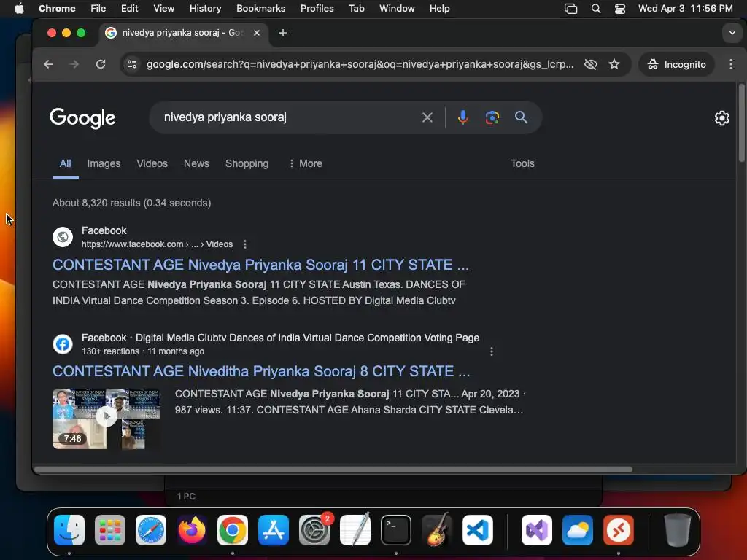The image size is (747, 560).
Task: Open Control Center in menu bar
Action: pyautogui.click(x=620, y=9)
